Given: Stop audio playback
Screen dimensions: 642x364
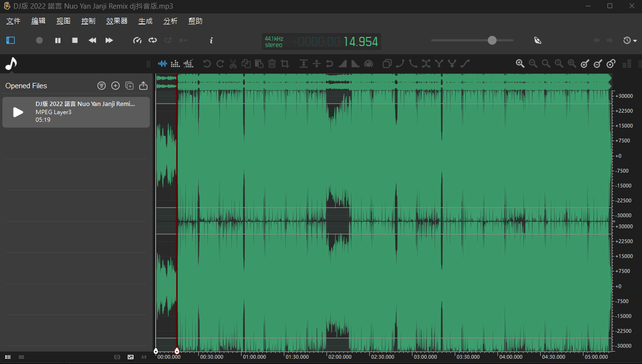Looking at the screenshot, I should coord(75,41).
